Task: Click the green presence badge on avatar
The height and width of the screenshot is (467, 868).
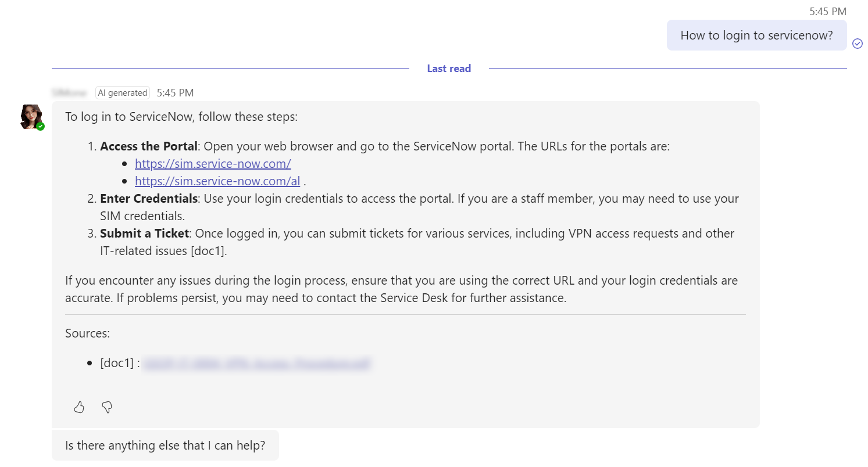Action: pos(40,126)
